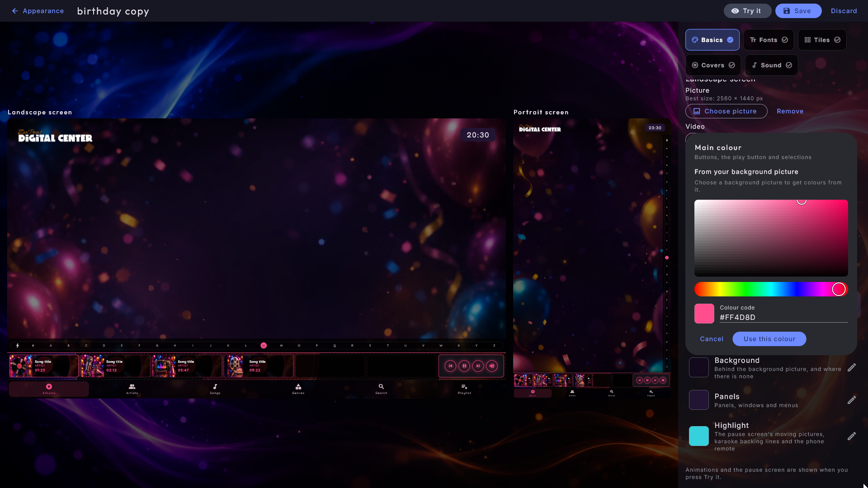Open the Sound tab
This screenshot has height=488, width=868.
pyautogui.click(x=771, y=65)
